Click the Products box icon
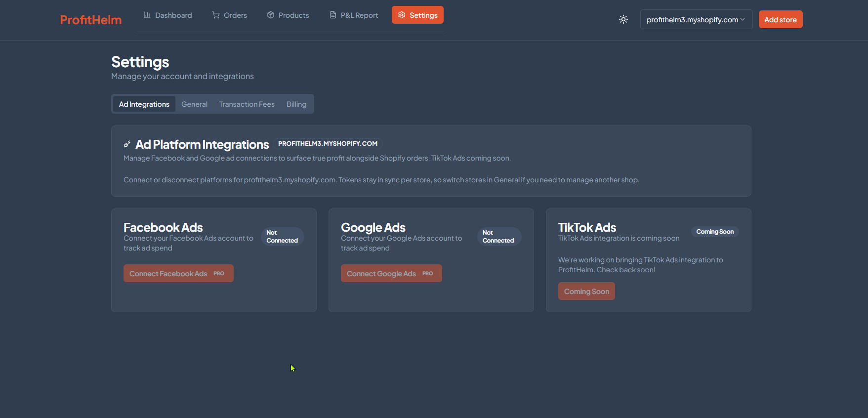 (271, 15)
